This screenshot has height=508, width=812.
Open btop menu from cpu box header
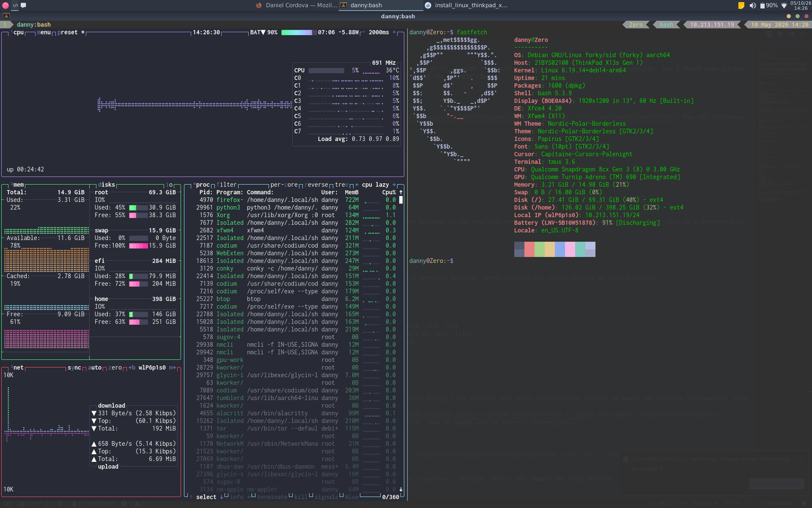coord(44,32)
